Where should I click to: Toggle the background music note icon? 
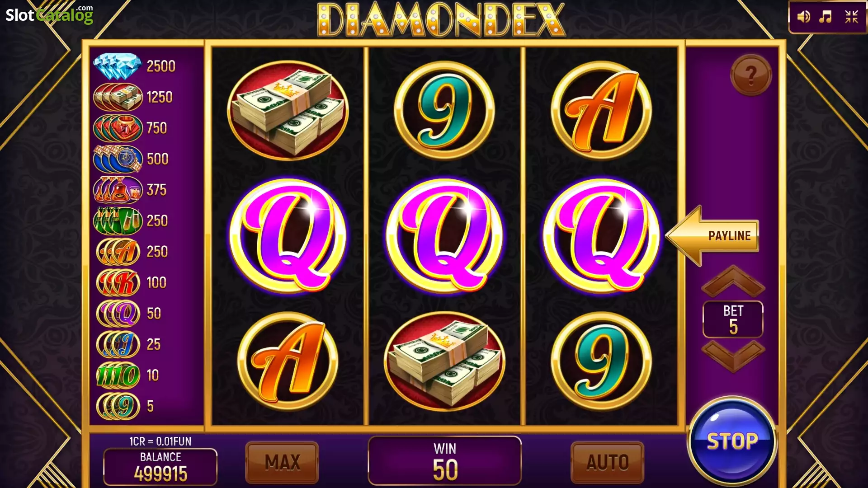coord(826,17)
